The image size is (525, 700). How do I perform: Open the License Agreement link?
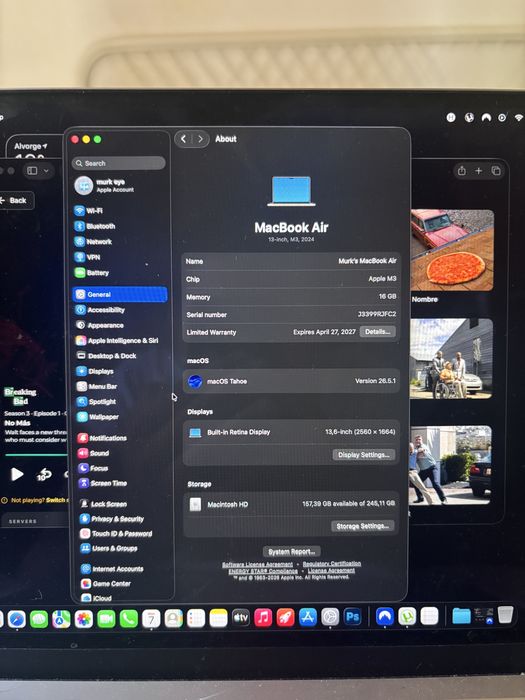(x=331, y=571)
